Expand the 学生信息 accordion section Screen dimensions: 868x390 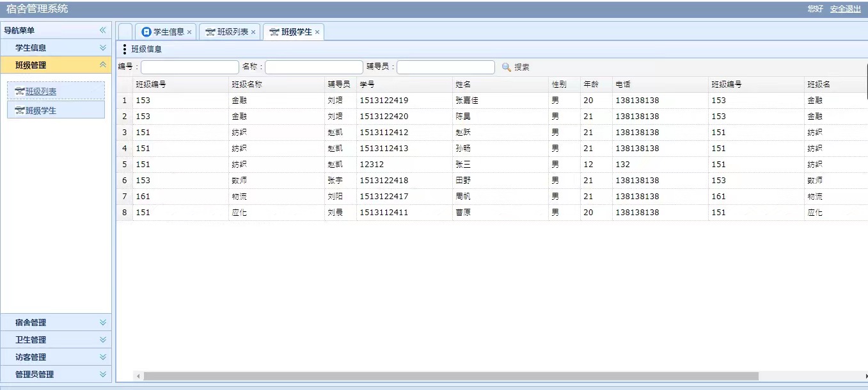tap(102, 47)
